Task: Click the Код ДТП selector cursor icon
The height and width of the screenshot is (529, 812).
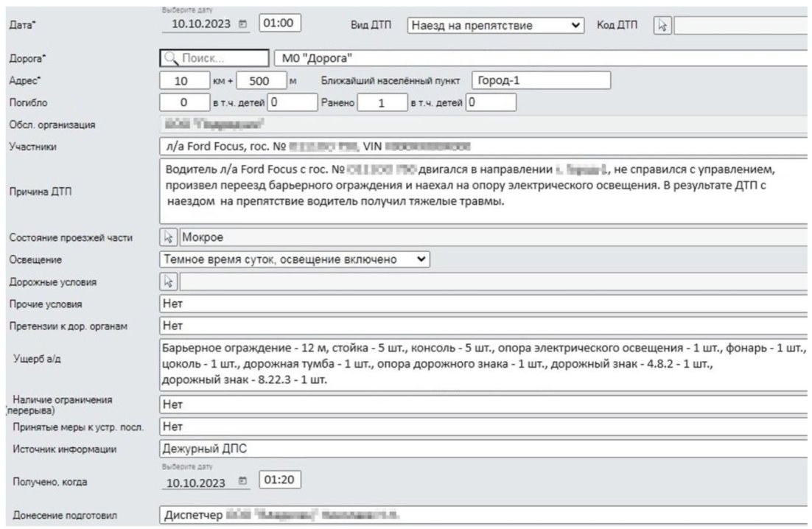Action: 662,25
